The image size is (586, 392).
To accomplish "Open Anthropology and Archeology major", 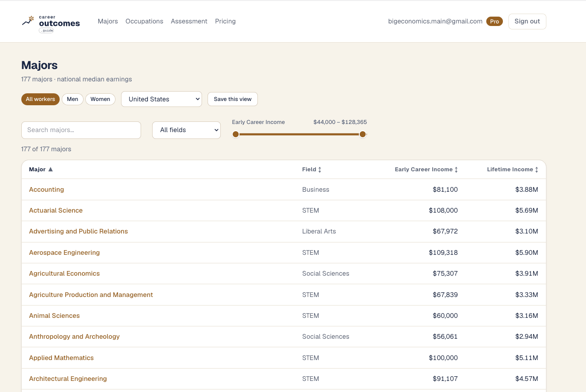I will [74, 337].
